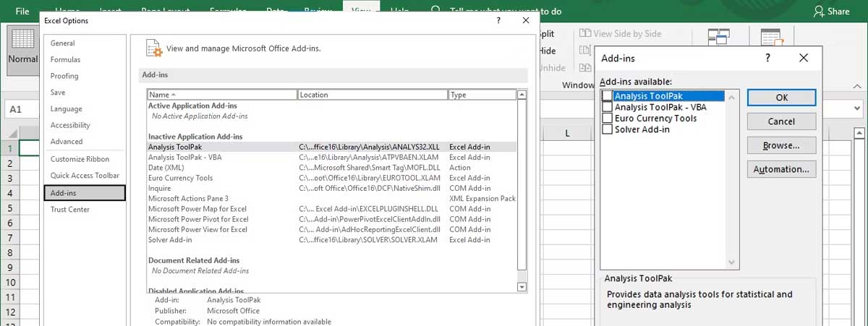Viewport: 868px width, 326px height.
Task: Click the Location column header
Action: (x=373, y=95)
